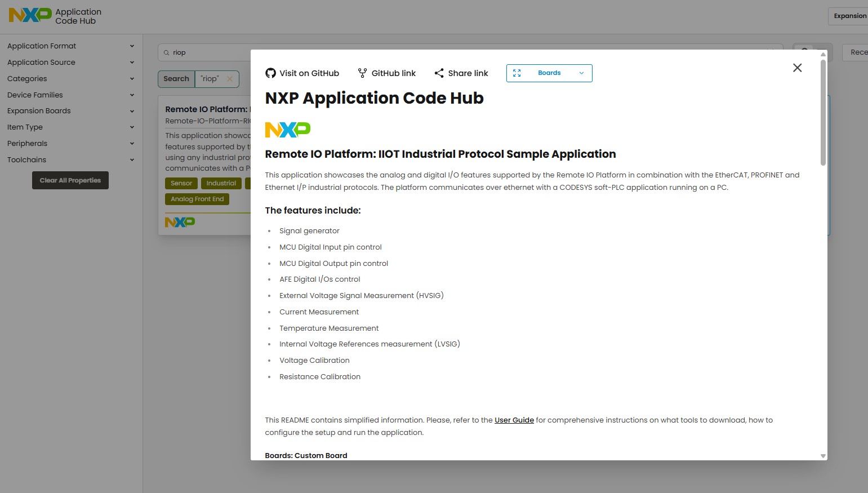Click AFE Digital I/Os control item
The height and width of the screenshot is (493, 868).
pyautogui.click(x=320, y=279)
